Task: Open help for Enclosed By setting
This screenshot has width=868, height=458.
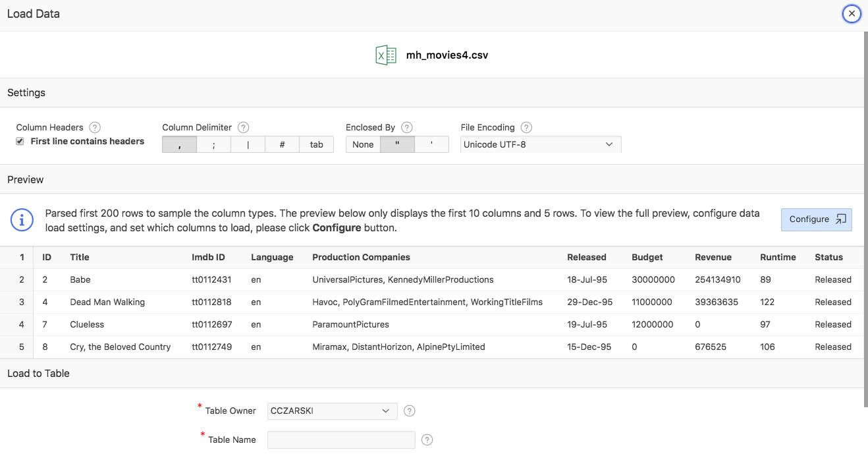Action: pos(406,127)
